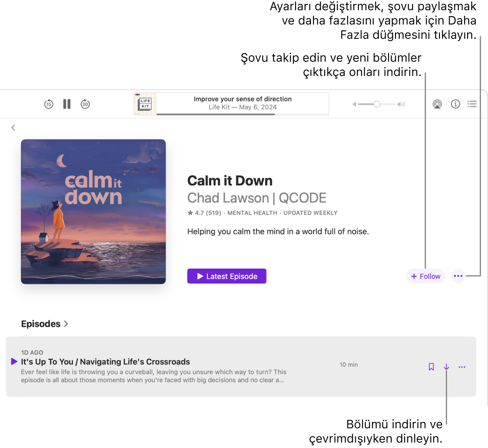Open the More options for the Crossroads episode
Image resolution: width=488 pixels, height=448 pixels.
(x=462, y=367)
